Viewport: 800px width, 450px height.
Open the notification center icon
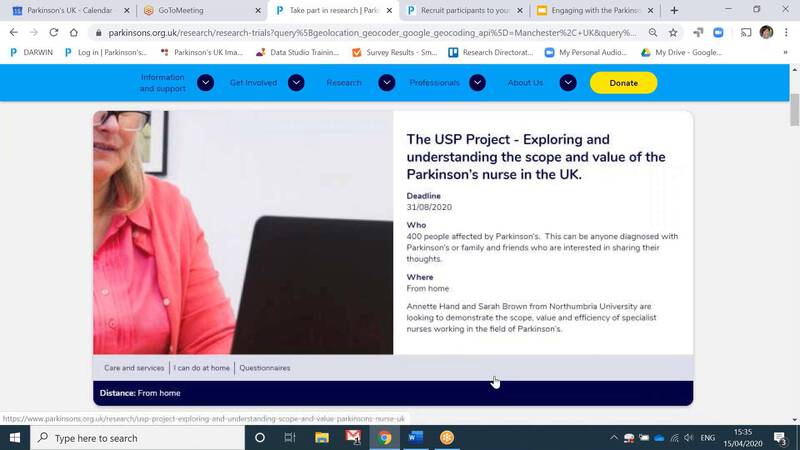pyautogui.click(x=780, y=438)
